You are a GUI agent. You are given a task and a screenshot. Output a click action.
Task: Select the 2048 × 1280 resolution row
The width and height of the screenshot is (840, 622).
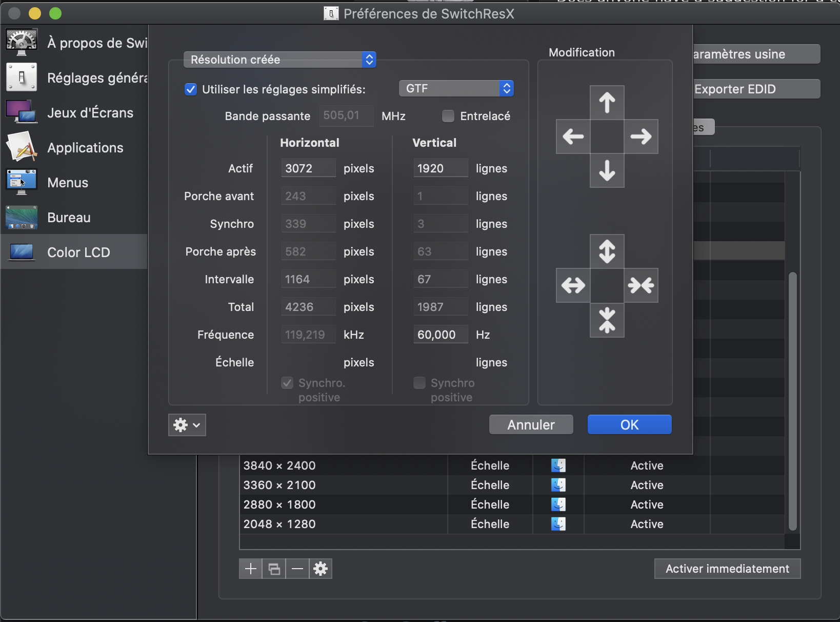512,524
